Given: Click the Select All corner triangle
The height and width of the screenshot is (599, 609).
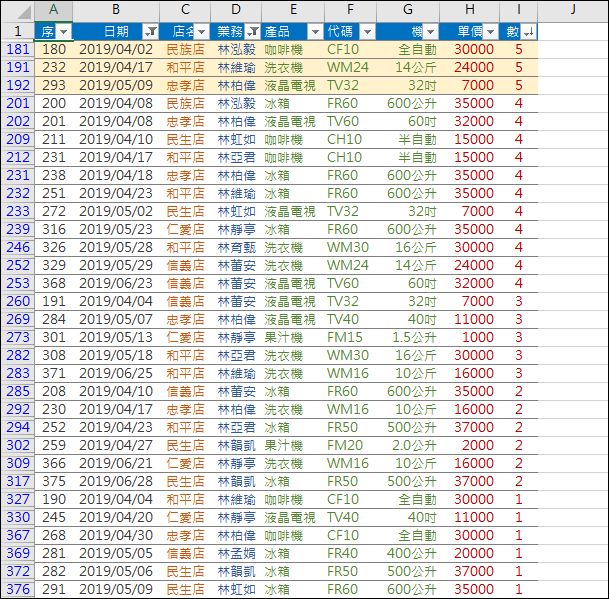Looking at the screenshot, I should (x=23, y=12).
